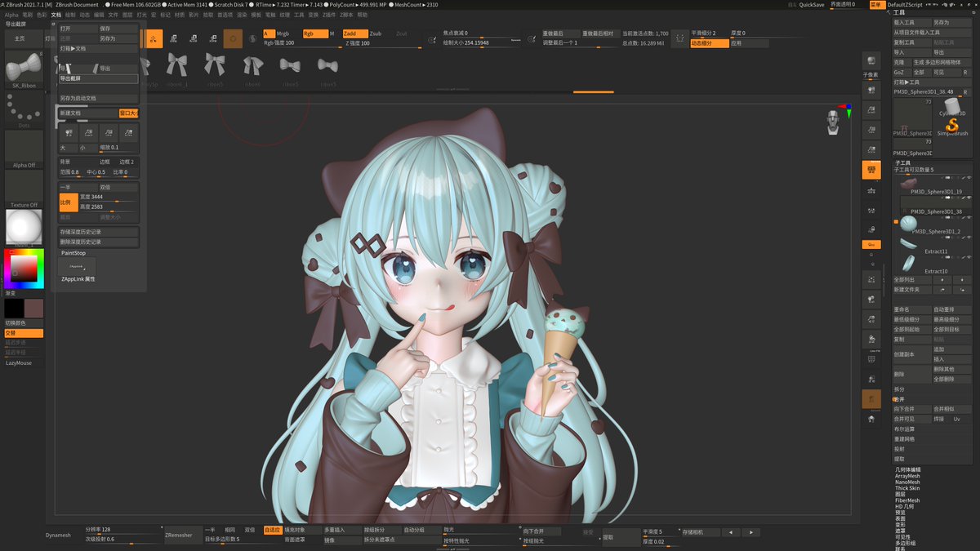Adjust the 绘制大小 draw size slider

tap(481, 42)
